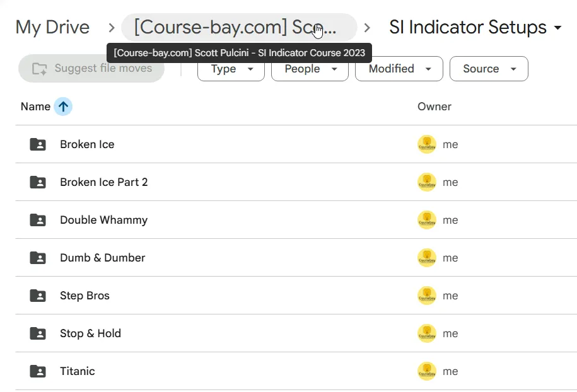Select the Titanic folder name
577x392 pixels.
(x=78, y=371)
